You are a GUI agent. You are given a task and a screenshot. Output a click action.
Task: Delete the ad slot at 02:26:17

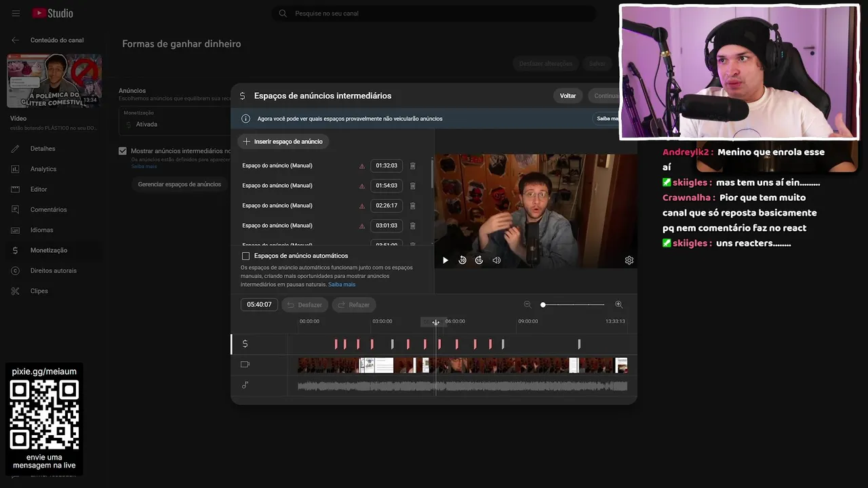(412, 205)
